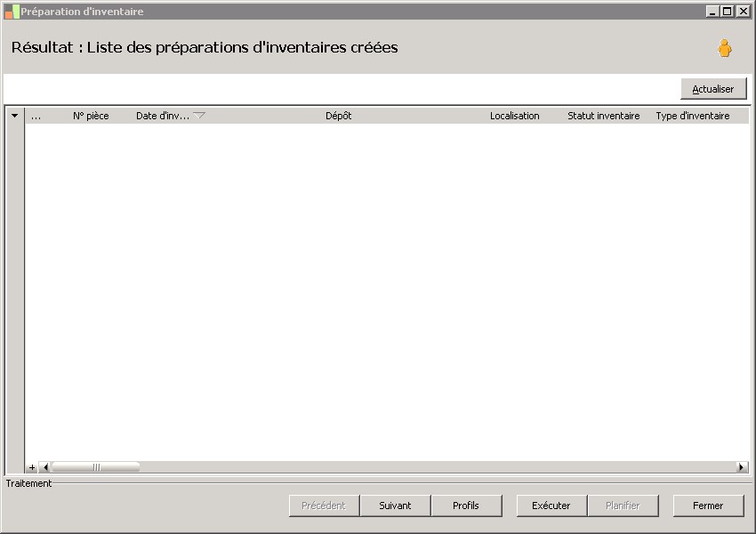Screen dimensions: 756x534
Task: Close the window via title bar X
Action: click(x=743, y=12)
